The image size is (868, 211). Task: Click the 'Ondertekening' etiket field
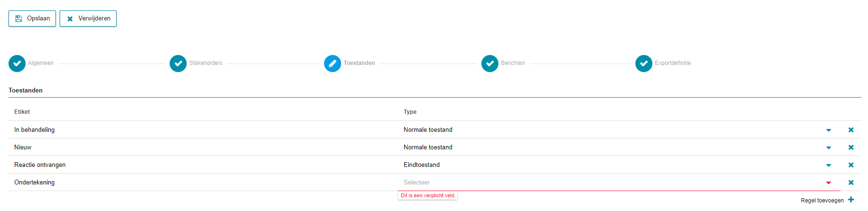[204, 183]
